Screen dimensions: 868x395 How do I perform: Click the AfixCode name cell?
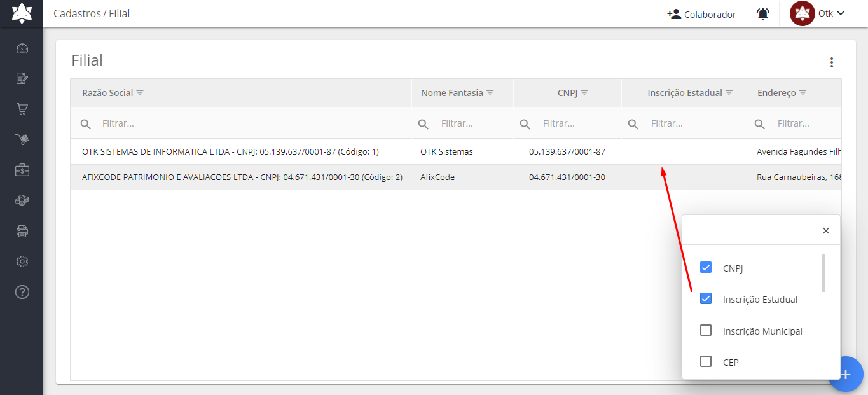437,177
